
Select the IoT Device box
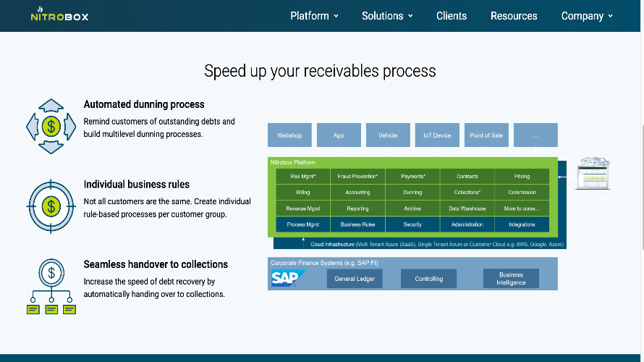(x=437, y=135)
